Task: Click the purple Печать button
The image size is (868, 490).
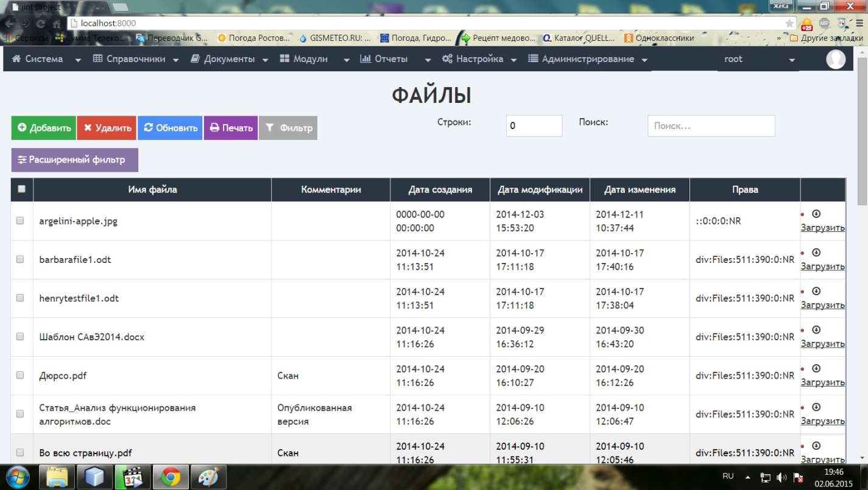Action: (x=231, y=128)
